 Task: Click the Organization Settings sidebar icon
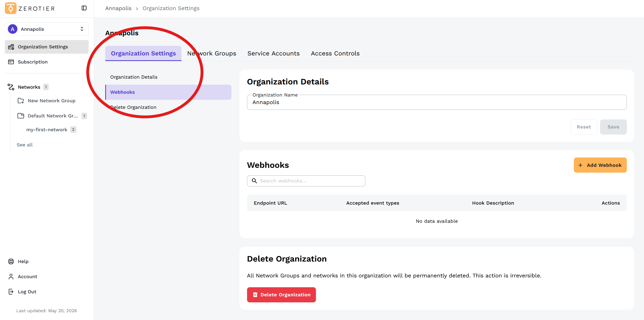coord(11,47)
